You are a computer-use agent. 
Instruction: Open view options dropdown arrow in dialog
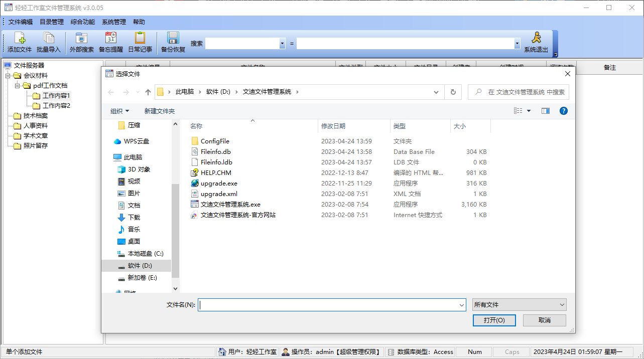pos(529,111)
